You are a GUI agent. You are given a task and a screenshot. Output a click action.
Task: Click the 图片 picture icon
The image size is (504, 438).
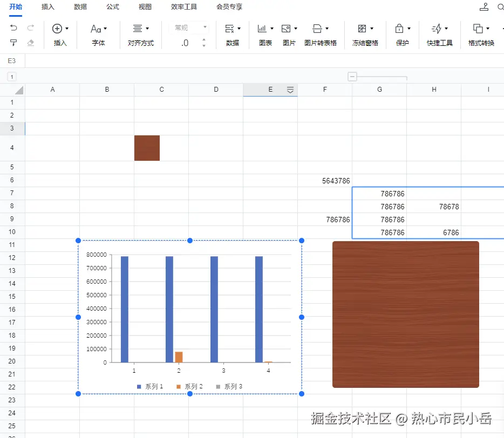pyautogui.click(x=286, y=29)
